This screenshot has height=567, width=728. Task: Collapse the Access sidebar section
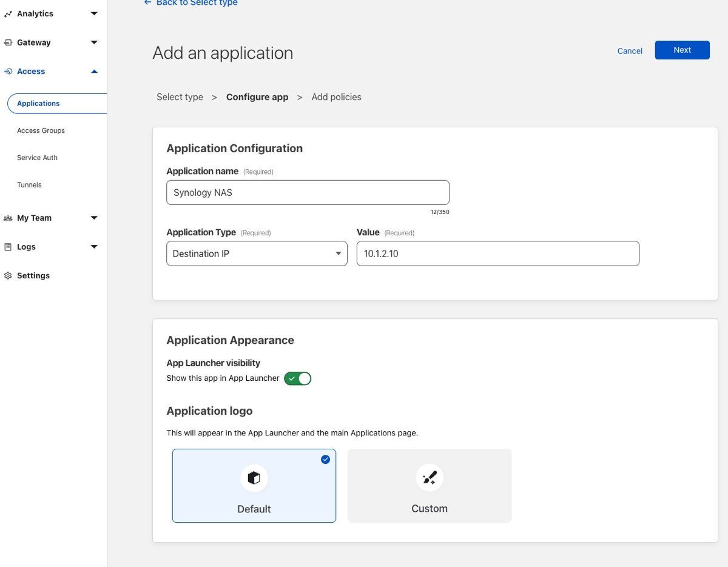click(x=94, y=72)
